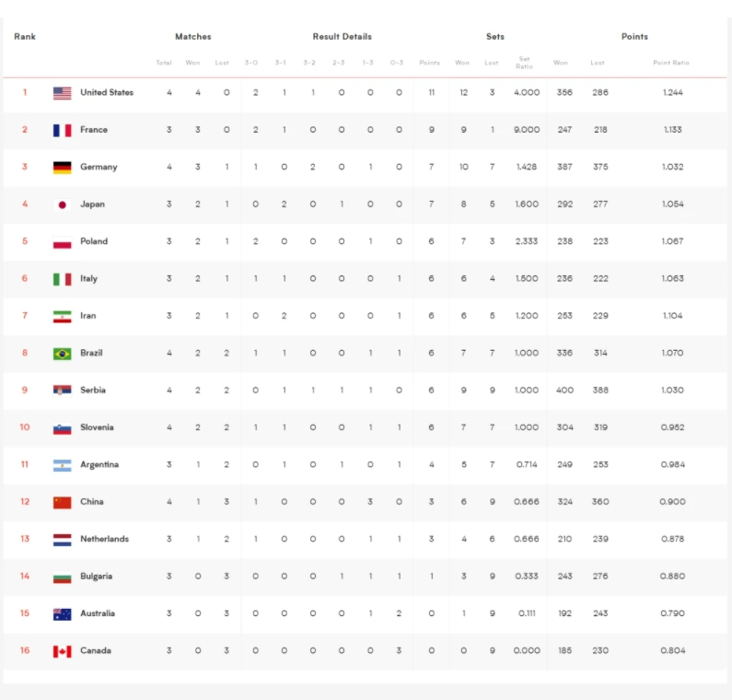Open the Netherlands team link

click(104, 539)
